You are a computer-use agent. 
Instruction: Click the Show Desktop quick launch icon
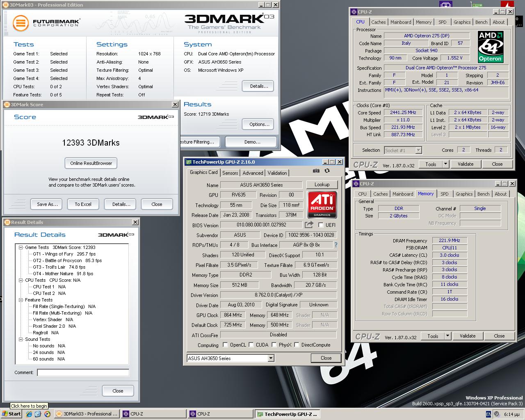coord(38,414)
